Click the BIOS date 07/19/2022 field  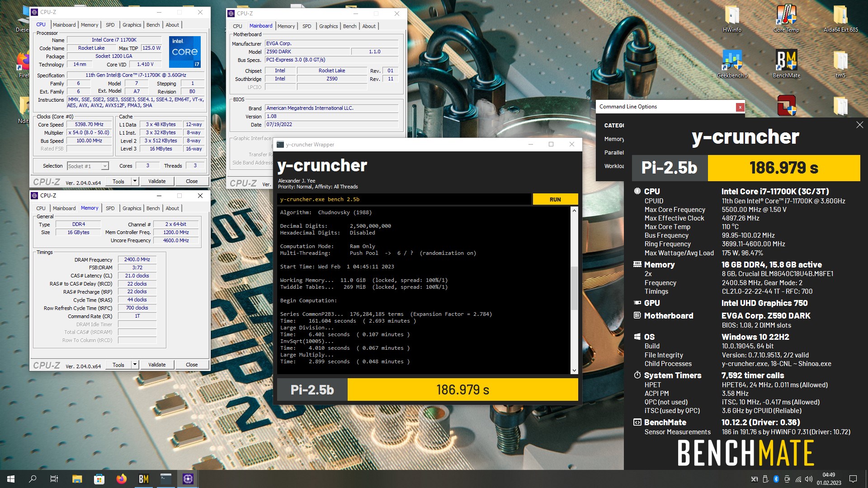tap(331, 124)
